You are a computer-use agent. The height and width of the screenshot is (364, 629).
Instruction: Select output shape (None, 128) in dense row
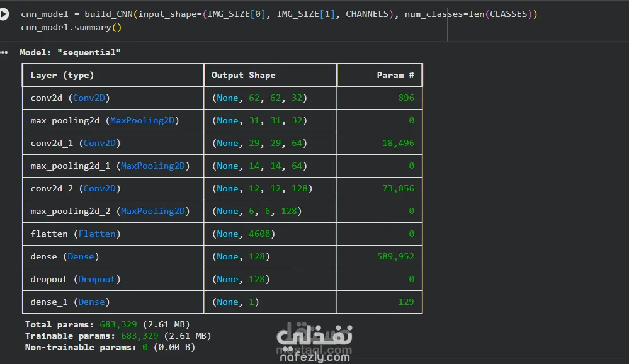241,257
